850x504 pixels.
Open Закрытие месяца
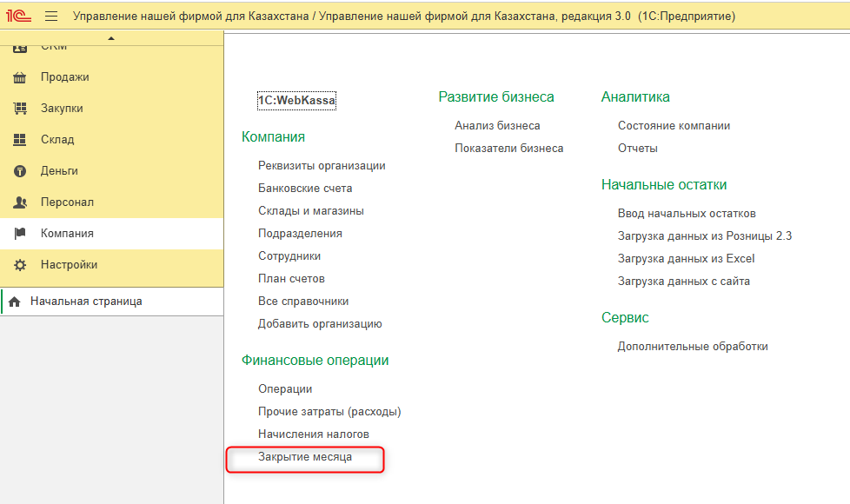point(305,456)
